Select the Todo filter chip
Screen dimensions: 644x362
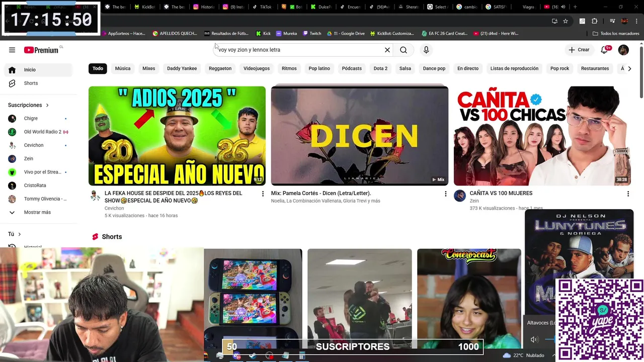tap(98, 68)
